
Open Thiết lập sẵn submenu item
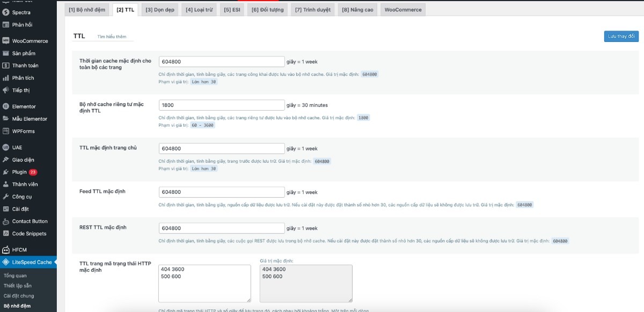coord(18,286)
